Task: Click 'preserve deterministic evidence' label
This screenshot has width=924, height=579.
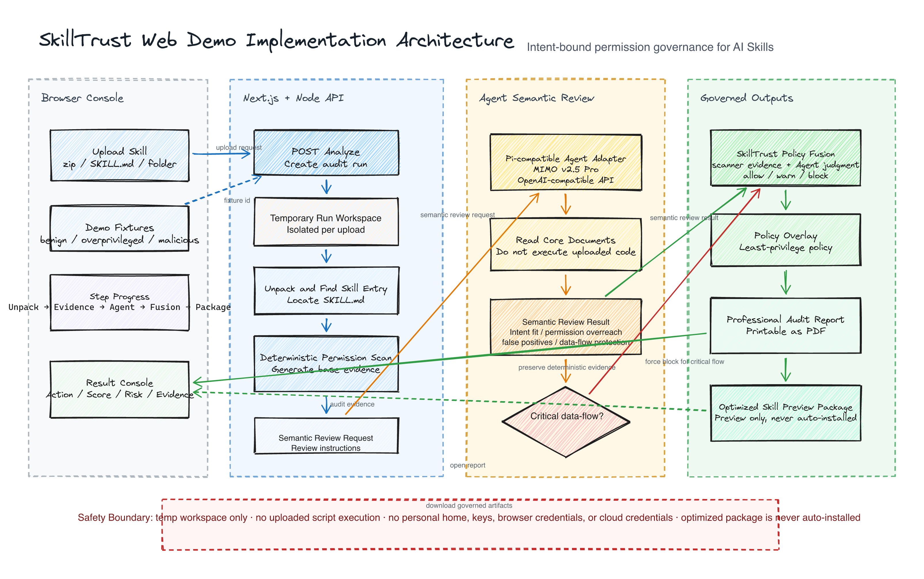Action: pyautogui.click(x=567, y=367)
